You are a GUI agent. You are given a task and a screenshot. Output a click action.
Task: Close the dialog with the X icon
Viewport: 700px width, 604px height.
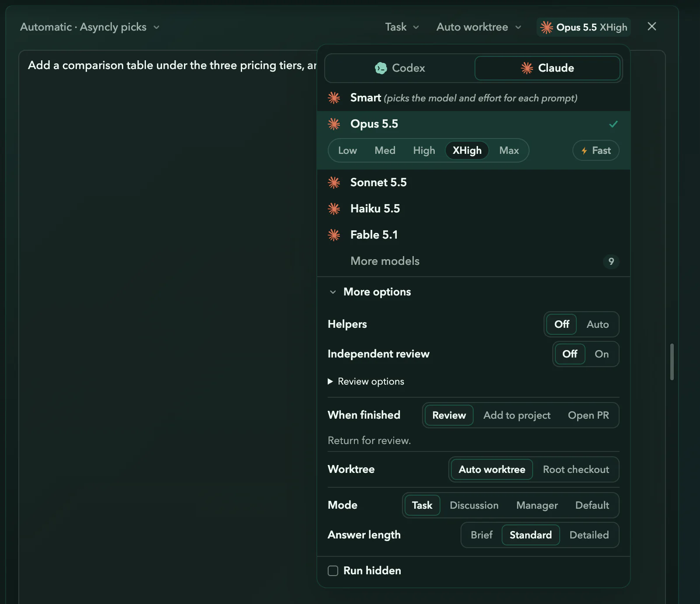point(652,27)
